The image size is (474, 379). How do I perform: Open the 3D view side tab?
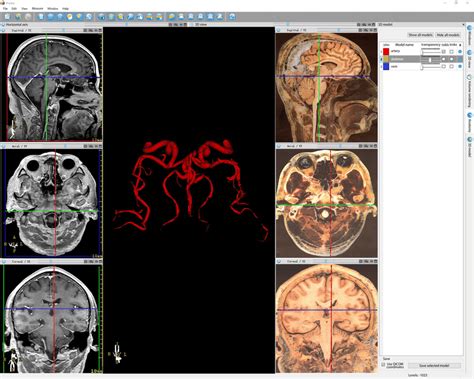tap(469, 58)
